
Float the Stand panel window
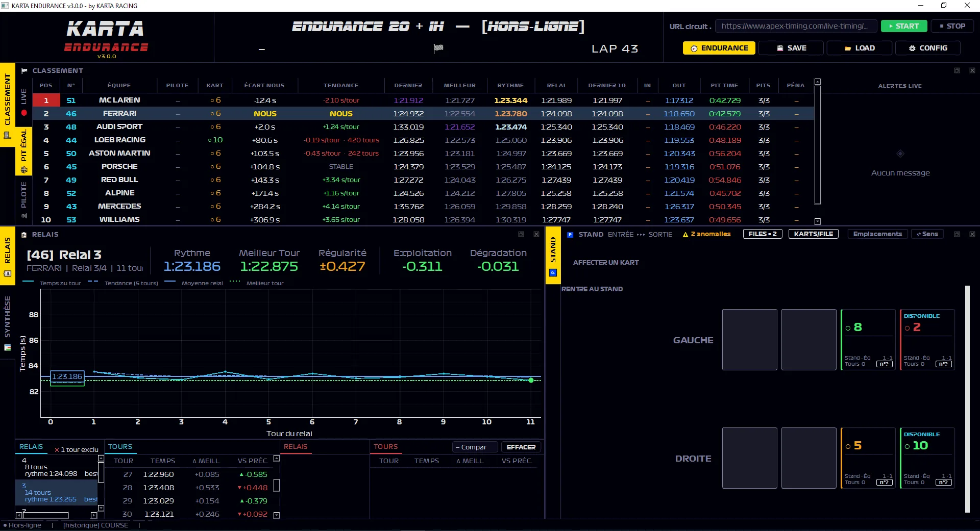click(957, 234)
